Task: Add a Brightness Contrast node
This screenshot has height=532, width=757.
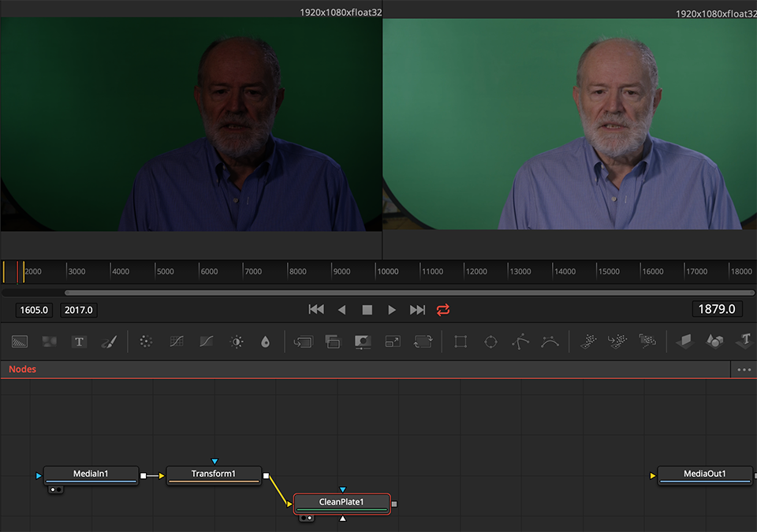Action: (x=237, y=342)
